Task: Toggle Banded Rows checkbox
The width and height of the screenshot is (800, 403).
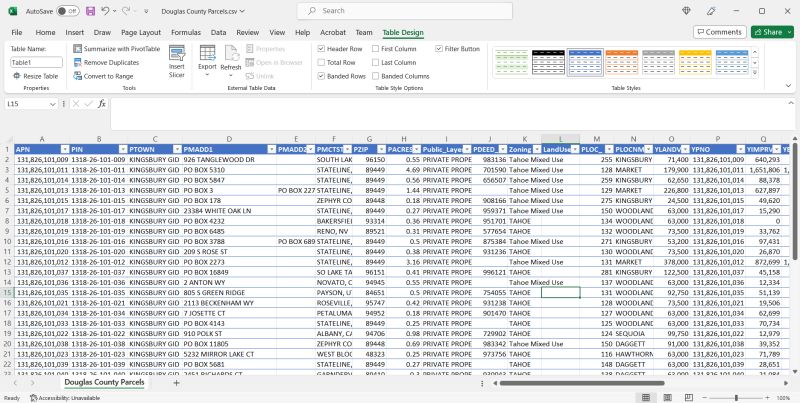Action: [321, 76]
